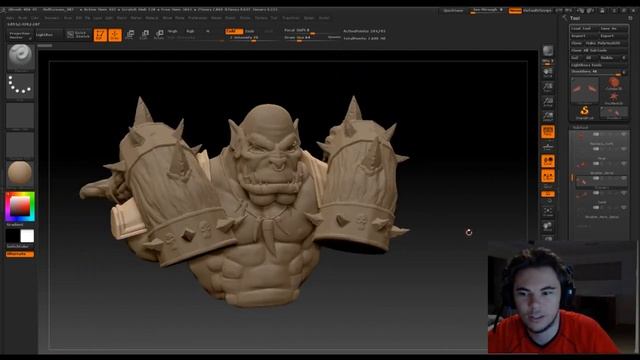Select the SimpleBrush tool icon
This screenshot has width=640, height=360.
[584, 111]
